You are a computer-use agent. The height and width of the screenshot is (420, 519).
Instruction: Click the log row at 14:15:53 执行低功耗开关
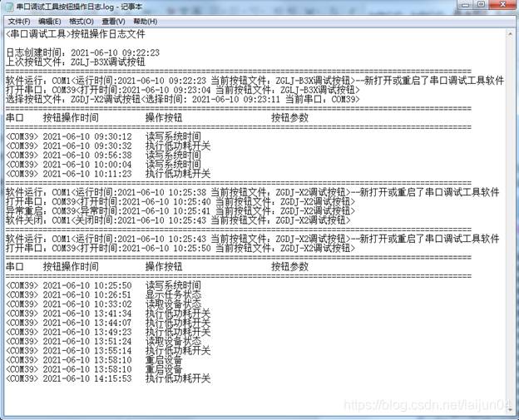click(x=108, y=378)
